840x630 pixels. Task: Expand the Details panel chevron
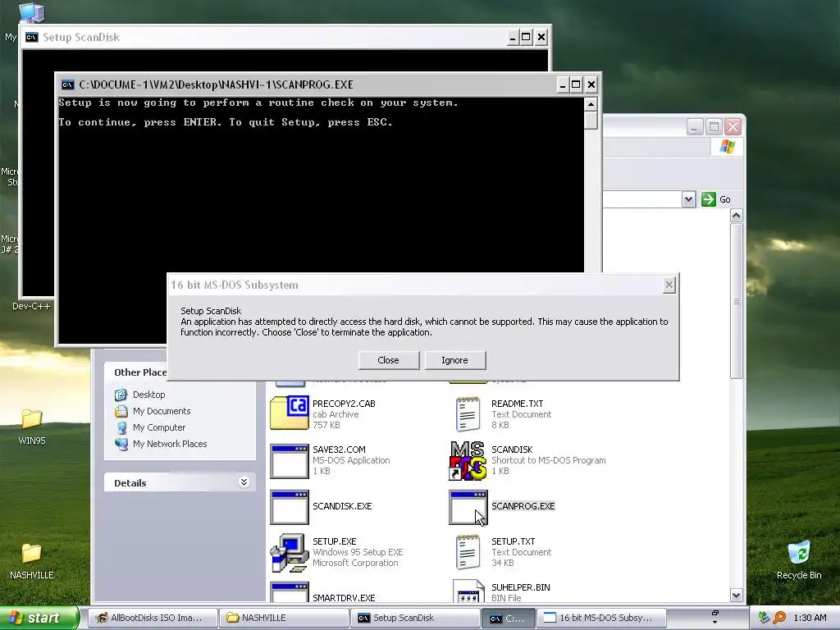tap(244, 482)
